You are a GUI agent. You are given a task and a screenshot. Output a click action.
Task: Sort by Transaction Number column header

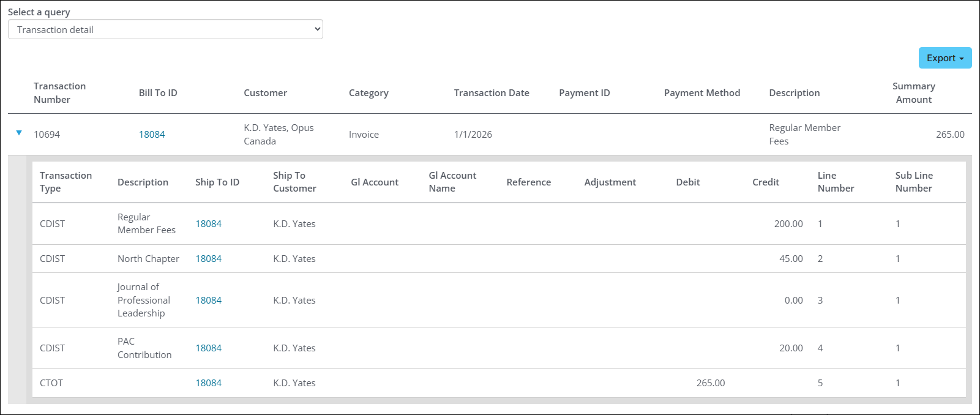point(59,93)
